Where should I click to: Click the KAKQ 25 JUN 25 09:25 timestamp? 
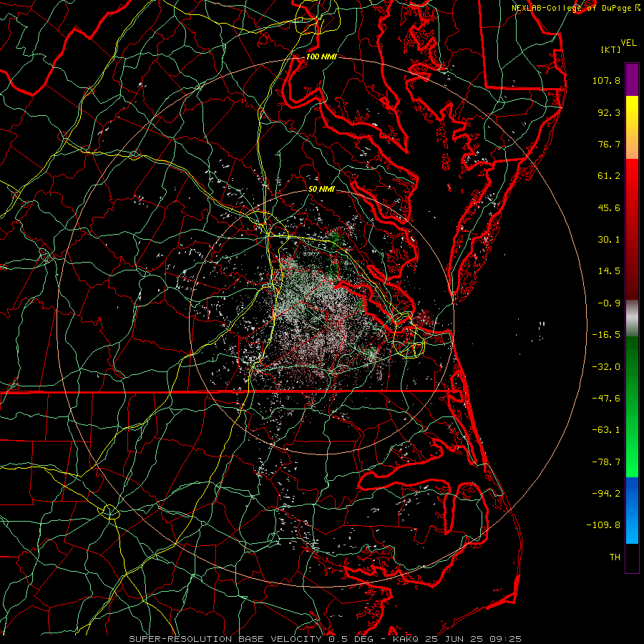[x=457, y=639]
